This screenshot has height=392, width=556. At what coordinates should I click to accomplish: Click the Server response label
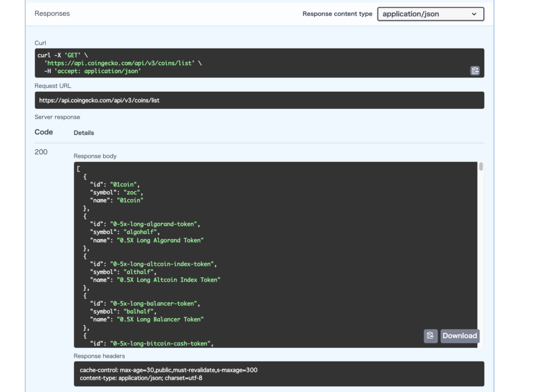57,117
